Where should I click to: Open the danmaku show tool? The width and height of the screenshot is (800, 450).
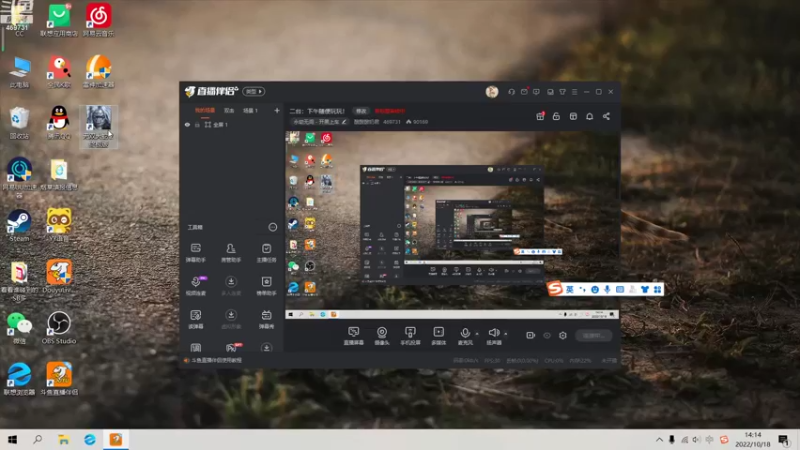pos(266,319)
